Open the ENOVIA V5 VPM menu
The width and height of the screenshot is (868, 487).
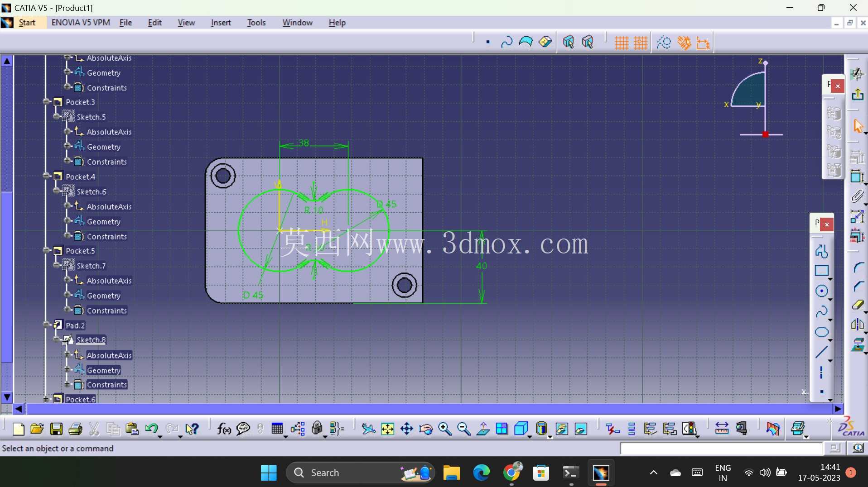pos(81,23)
